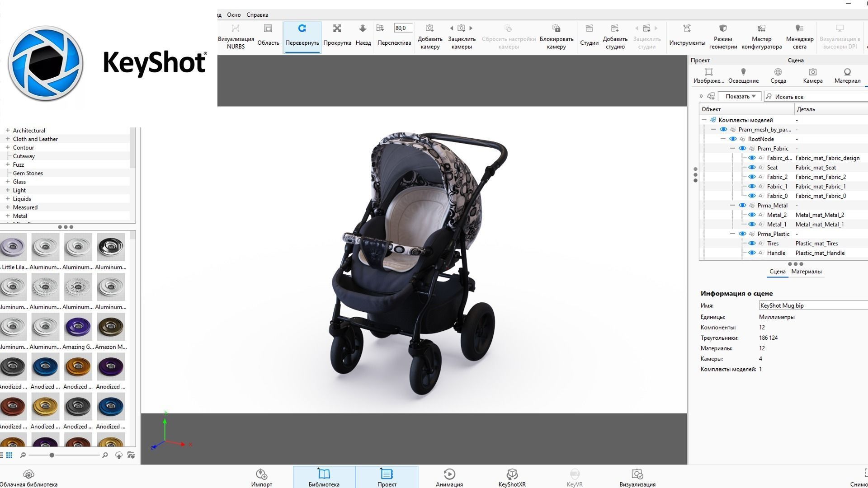Screen dimensions: 868x488
Task: Toggle visibility of Fabric_1 part
Action: point(752,186)
